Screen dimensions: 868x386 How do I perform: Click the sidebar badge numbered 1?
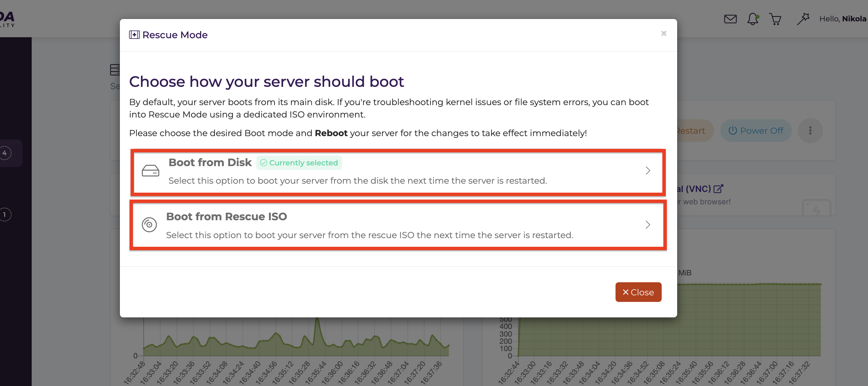point(5,215)
